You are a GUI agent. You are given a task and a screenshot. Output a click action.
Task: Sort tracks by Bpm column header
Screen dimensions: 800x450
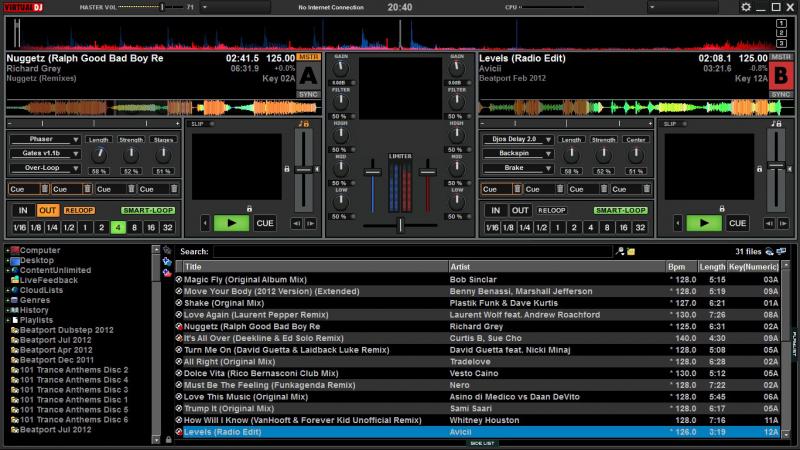pyautogui.click(x=682, y=267)
